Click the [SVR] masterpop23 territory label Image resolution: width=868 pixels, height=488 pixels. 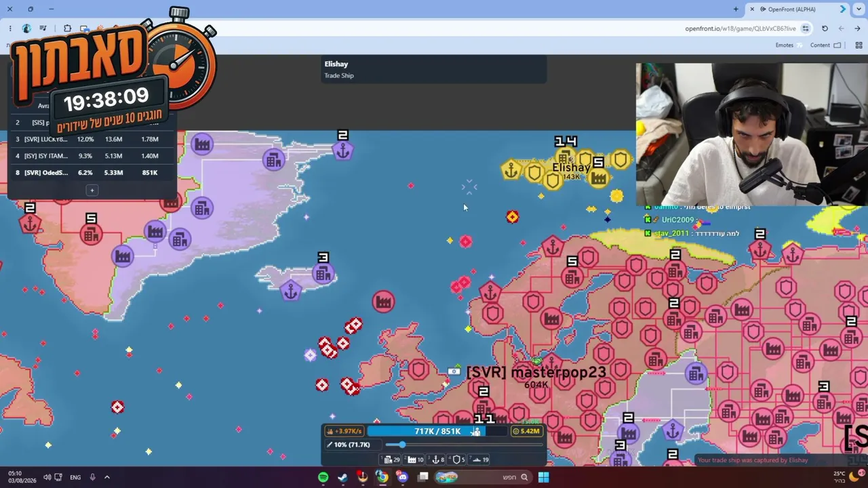(x=536, y=372)
